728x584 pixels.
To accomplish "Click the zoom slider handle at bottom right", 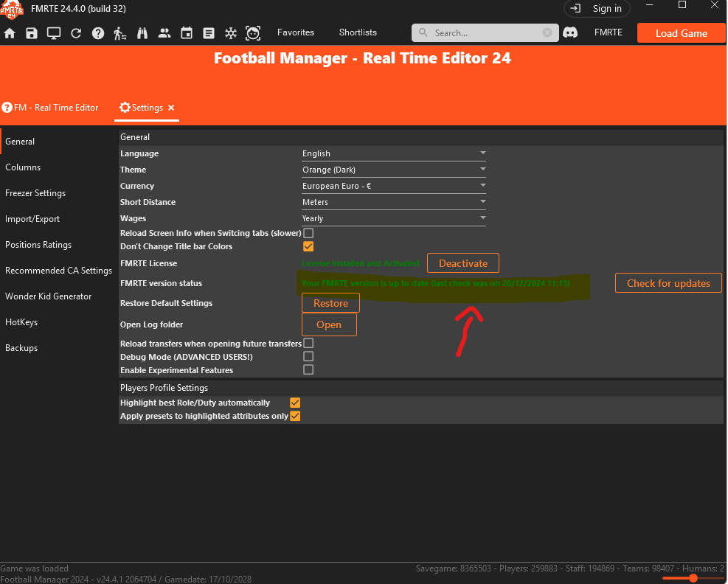I will tap(693, 578).
